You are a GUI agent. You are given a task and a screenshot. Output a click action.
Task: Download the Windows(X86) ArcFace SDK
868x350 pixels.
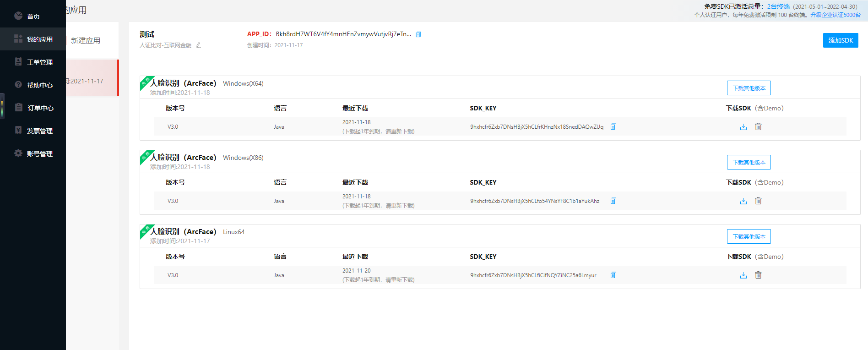coord(743,201)
